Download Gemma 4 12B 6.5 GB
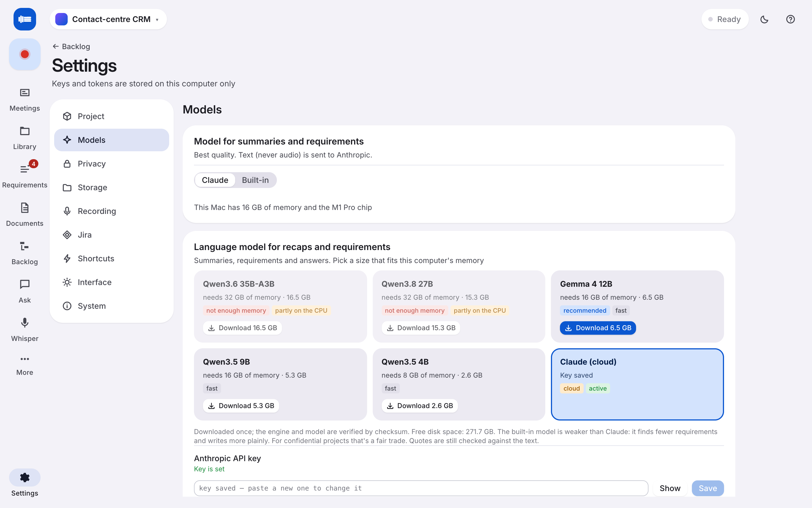Viewport: 812px width, 508px height. 598,328
